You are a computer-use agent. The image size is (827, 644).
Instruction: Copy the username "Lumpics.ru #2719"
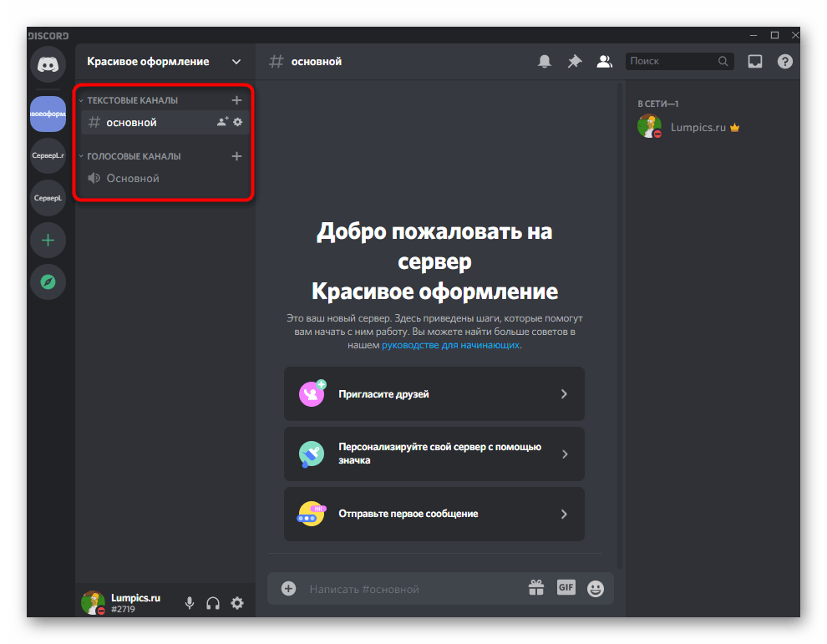click(x=135, y=603)
